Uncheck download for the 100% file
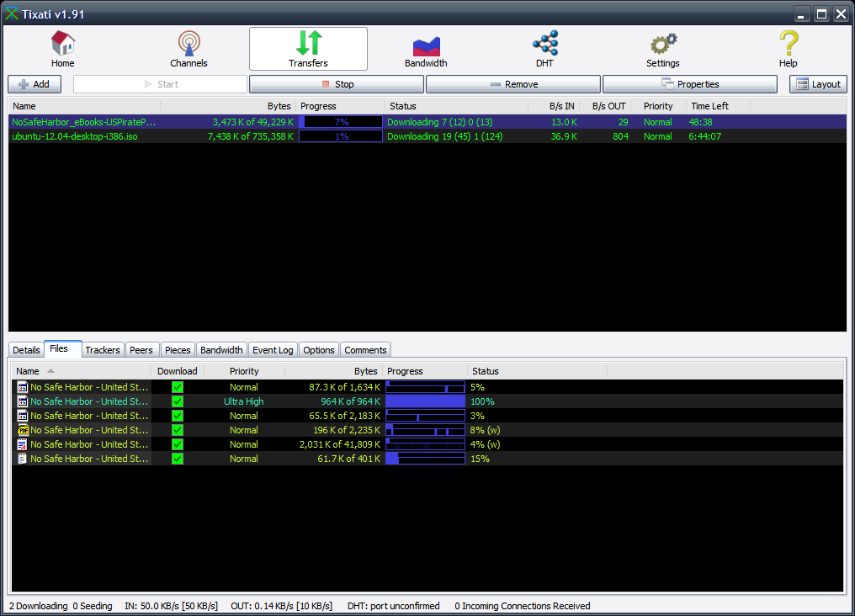The width and height of the screenshot is (855, 616). (x=178, y=401)
